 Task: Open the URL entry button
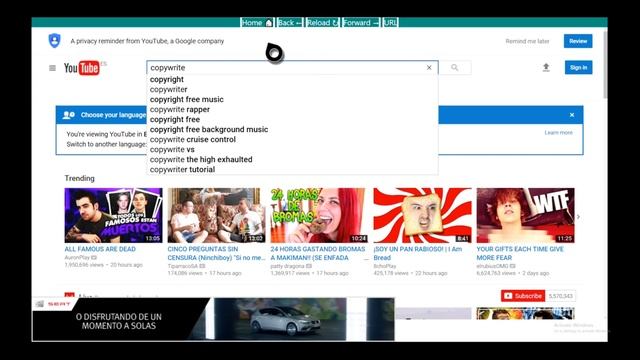[x=390, y=22]
